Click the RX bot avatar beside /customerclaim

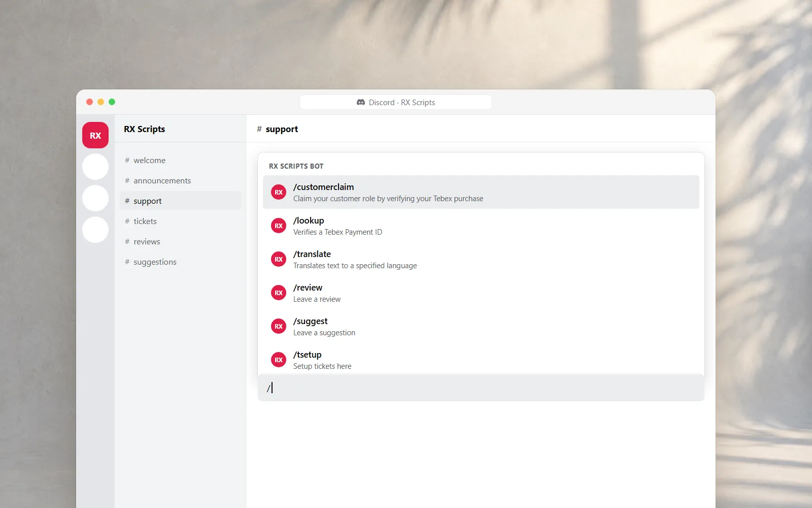[x=279, y=192]
